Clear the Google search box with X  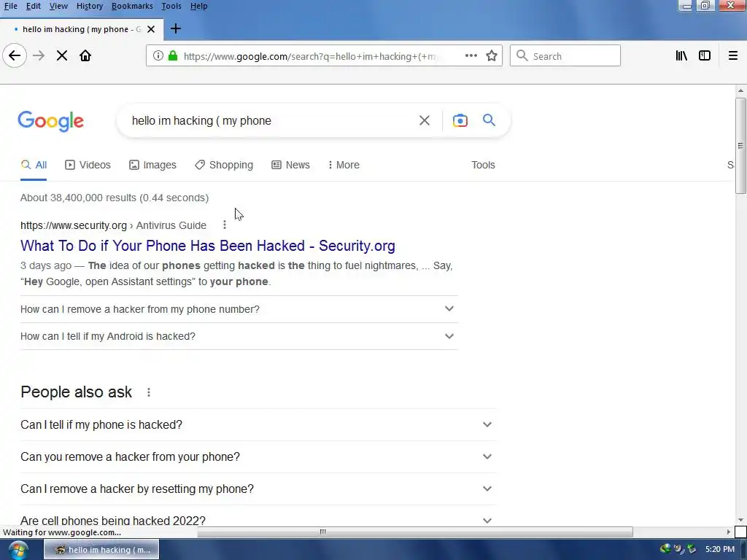point(425,120)
